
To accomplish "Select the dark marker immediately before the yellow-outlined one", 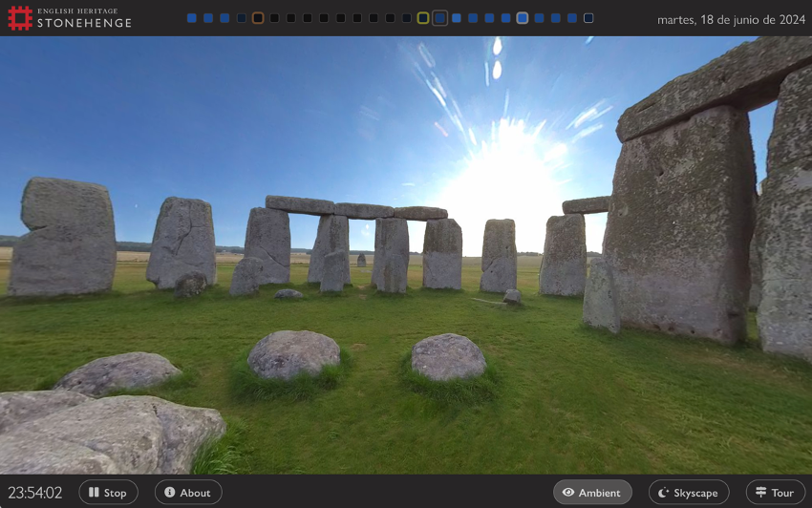I will [x=407, y=18].
